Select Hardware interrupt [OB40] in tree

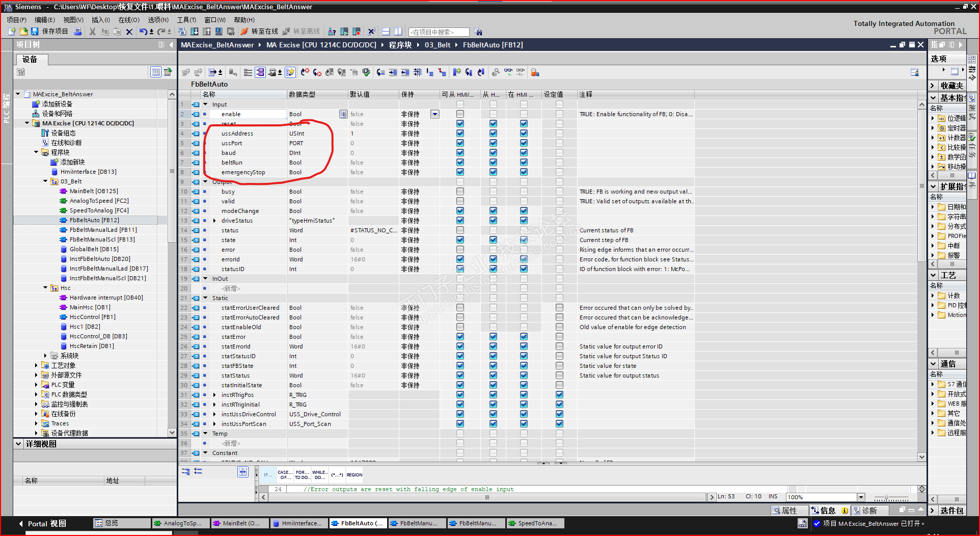106,298
